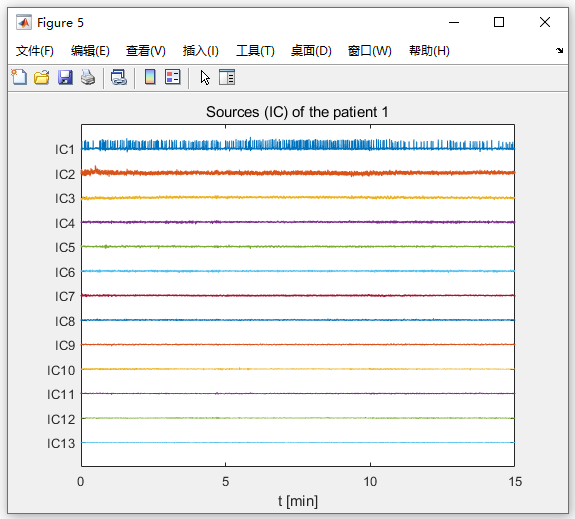575x519 pixels.
Task: Insert a legend with the toolbar icon
Action: click(x=173, y=77)
